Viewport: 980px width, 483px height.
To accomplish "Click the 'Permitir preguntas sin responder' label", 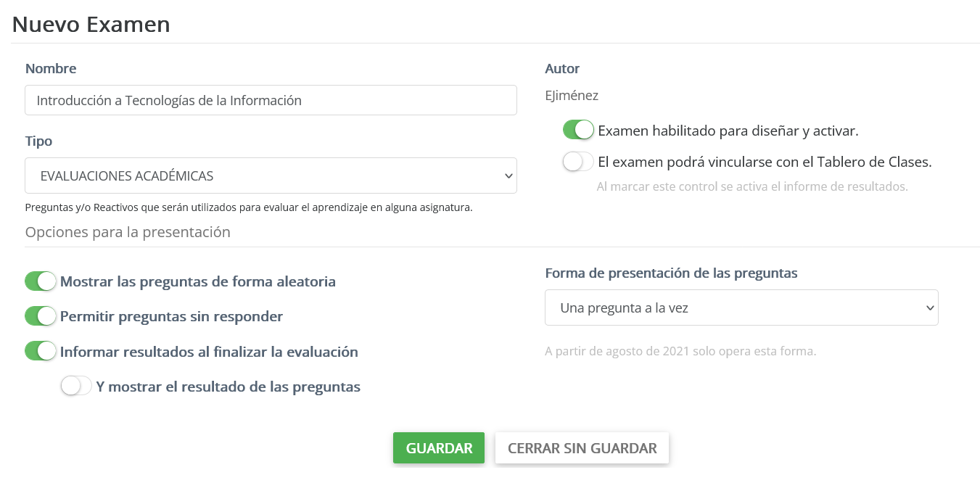I will coord(171,316).
